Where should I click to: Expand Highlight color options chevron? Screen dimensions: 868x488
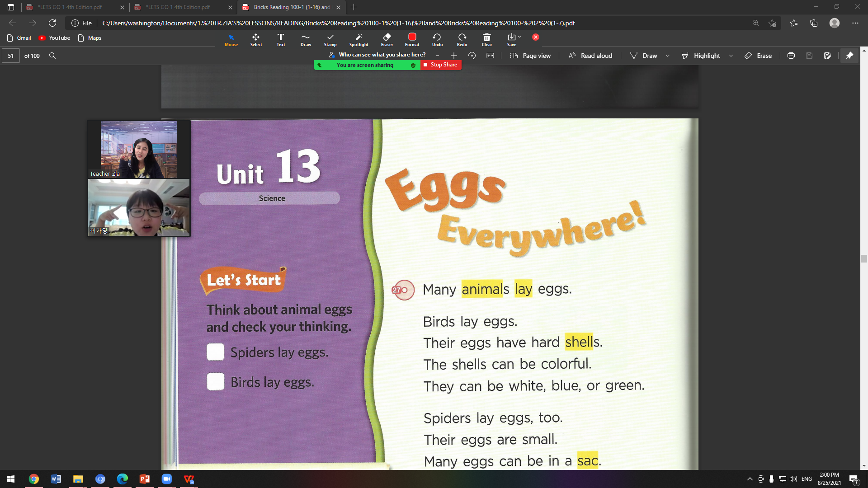point(731,56)
